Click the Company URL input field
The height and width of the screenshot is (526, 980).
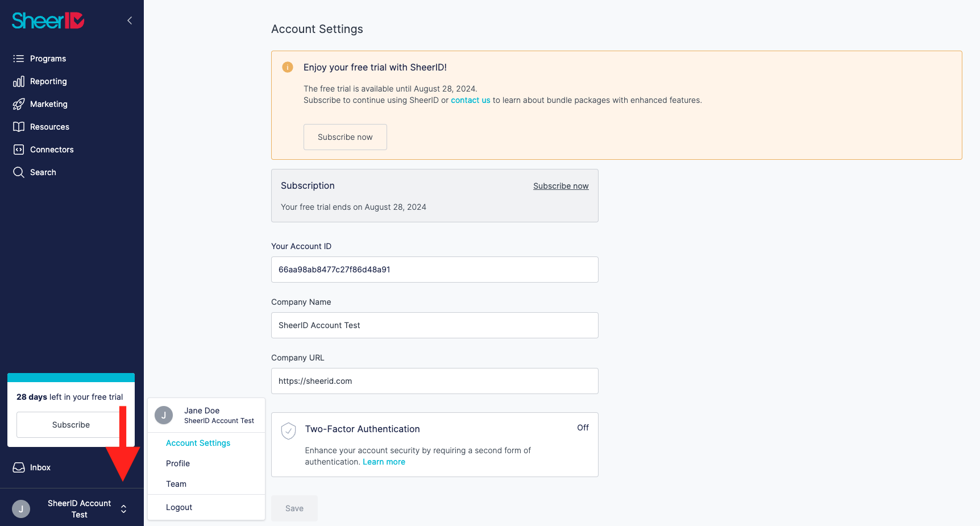pos(435,381)
